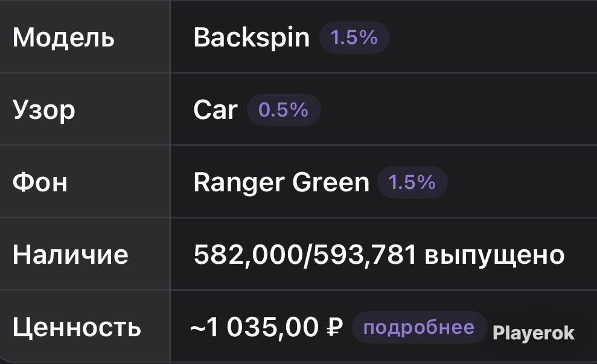This screenshot has height=364, width=597.
Task: Click the 593,781 total issued number
Action: pos(365,255)
